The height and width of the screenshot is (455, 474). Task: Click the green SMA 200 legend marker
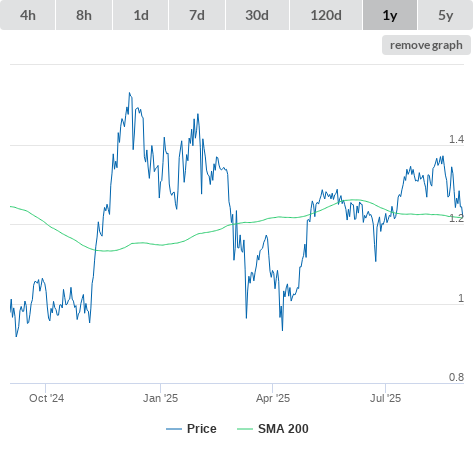245,429
